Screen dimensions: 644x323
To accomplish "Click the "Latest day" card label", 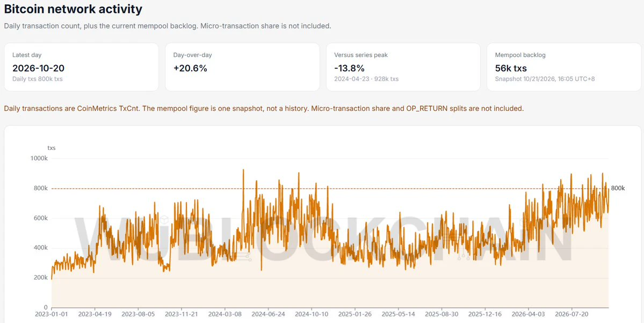I will 27,55.
